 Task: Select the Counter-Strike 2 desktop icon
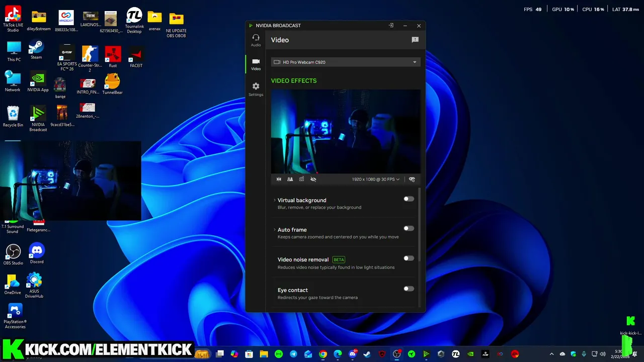point(90,58)
